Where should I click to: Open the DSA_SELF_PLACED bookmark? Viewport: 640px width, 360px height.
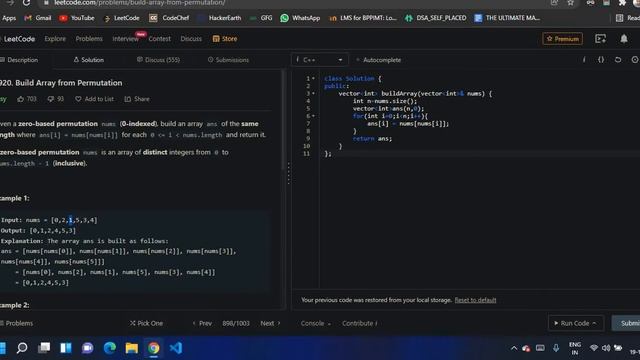point(435,18)
